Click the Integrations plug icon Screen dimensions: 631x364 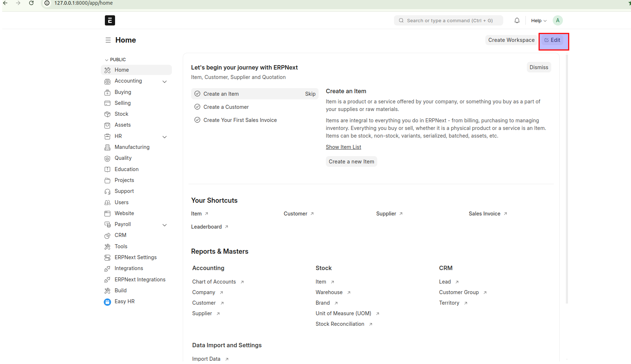[x=107, y=269]
